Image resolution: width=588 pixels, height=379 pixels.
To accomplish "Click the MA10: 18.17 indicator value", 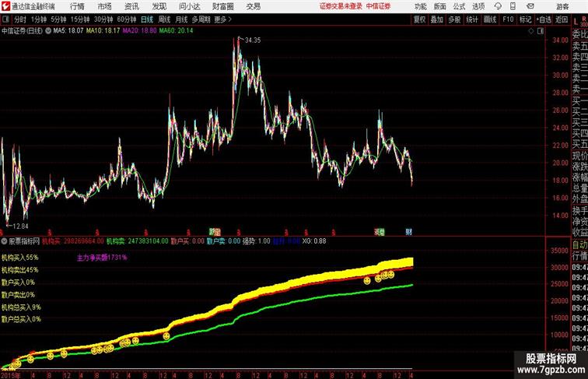I will point(103,31).
